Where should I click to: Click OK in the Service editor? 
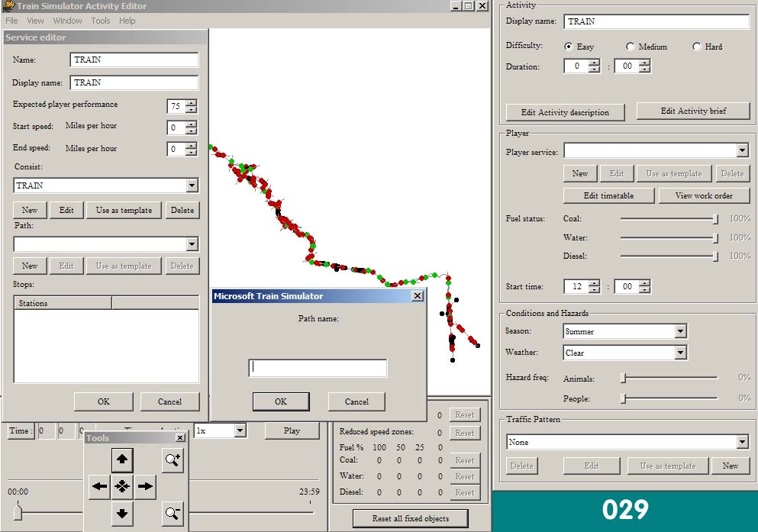click(x=104, y=401)
